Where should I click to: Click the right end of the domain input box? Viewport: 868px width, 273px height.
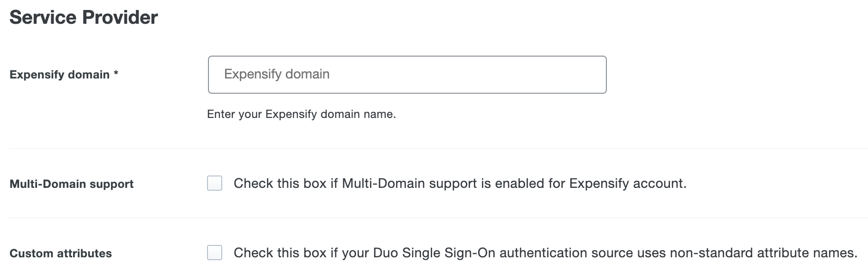[594, 75]
